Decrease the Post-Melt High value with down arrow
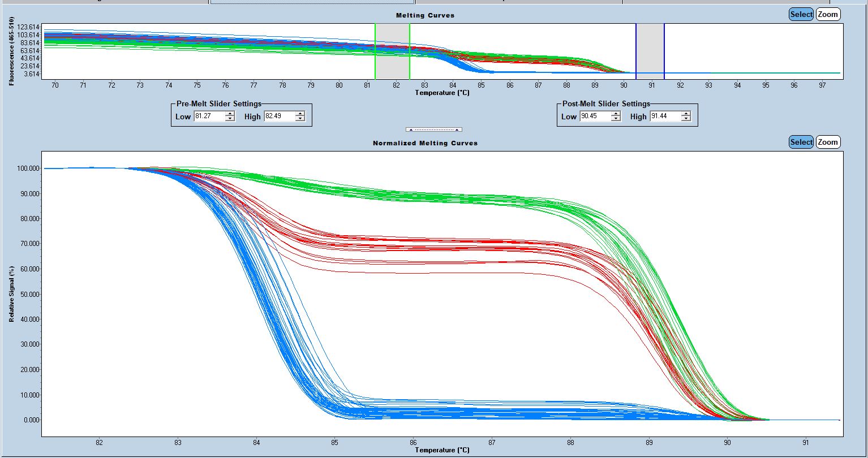The height and width of the screenshot is (458, 868). tap(686, 119)
